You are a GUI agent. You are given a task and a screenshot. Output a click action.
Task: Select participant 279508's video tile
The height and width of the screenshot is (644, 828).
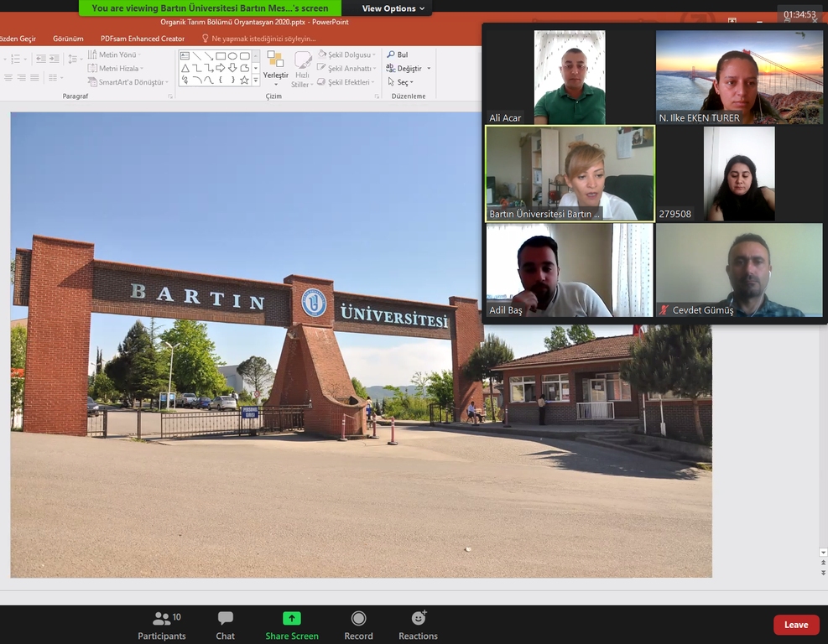point(739,174)
